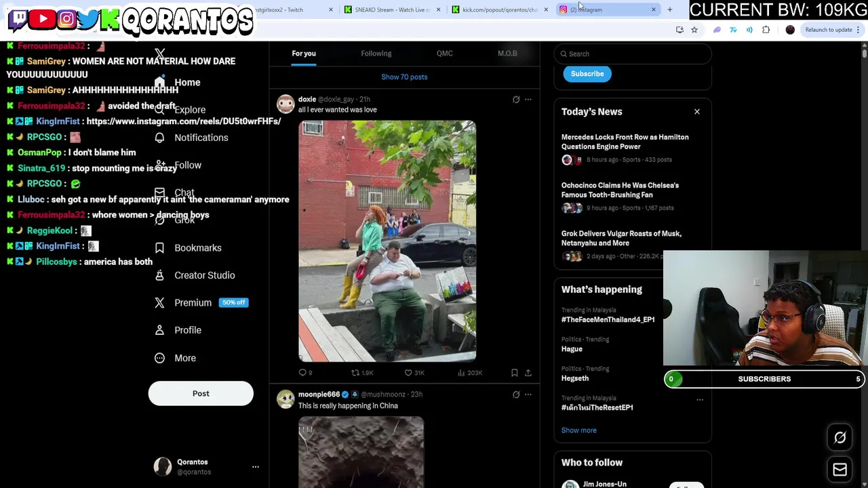This screenshot has height=488, width=868.
Task: Bookmark doxie's post
Action: click(x=514, y=373)
